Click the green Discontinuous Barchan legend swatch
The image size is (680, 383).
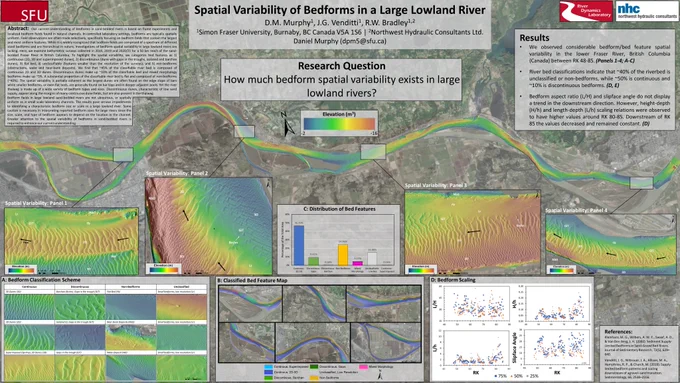[268, 377]
